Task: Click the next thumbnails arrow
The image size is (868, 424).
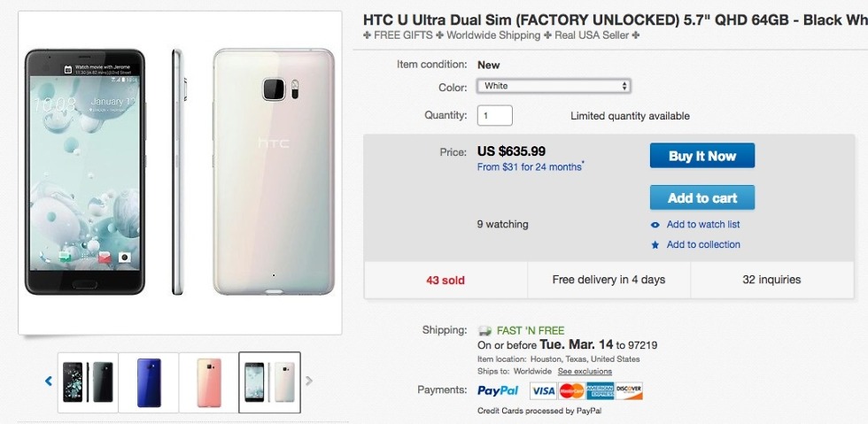Action: (x=309, y=382)
